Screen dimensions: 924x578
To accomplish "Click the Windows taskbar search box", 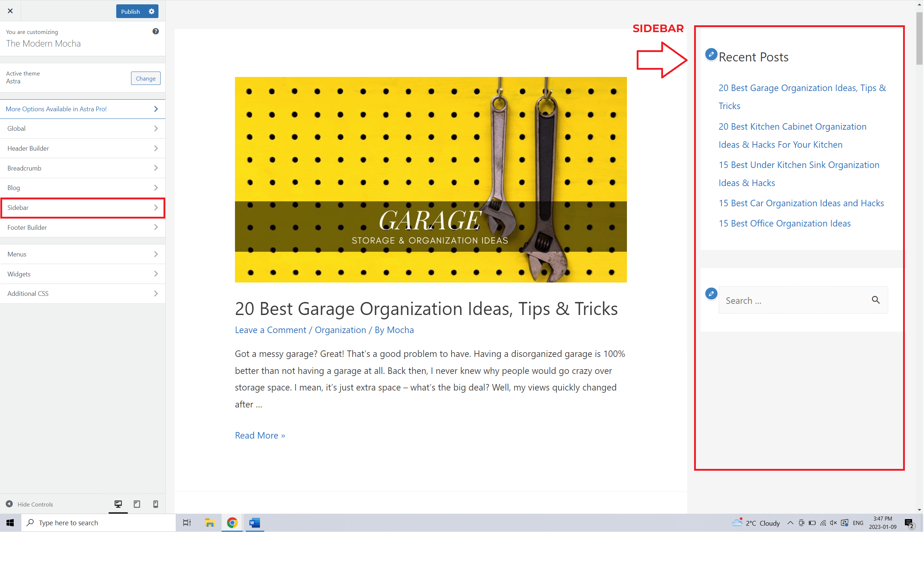I will pyautogui.click(x=99, y=523).
